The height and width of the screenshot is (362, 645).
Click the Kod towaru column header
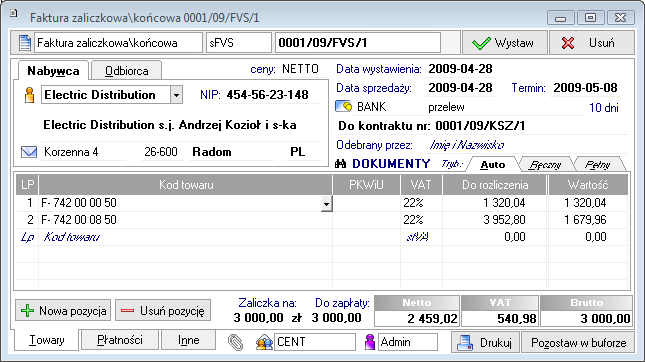click(x=186, y=185)
